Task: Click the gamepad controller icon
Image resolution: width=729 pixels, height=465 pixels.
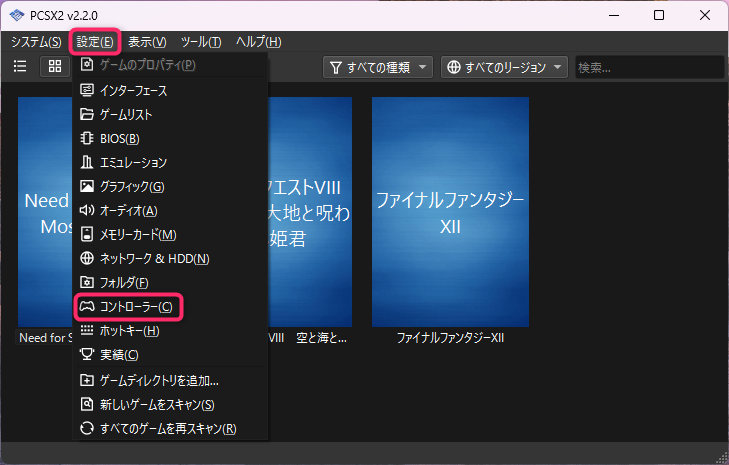Action: coord(86,306)
